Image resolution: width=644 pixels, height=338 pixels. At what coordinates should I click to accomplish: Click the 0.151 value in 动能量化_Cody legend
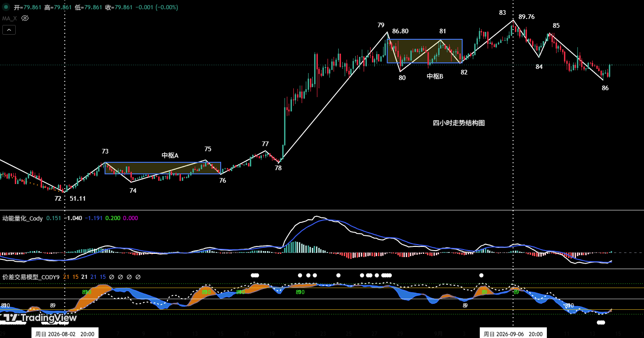click(54, 218)
